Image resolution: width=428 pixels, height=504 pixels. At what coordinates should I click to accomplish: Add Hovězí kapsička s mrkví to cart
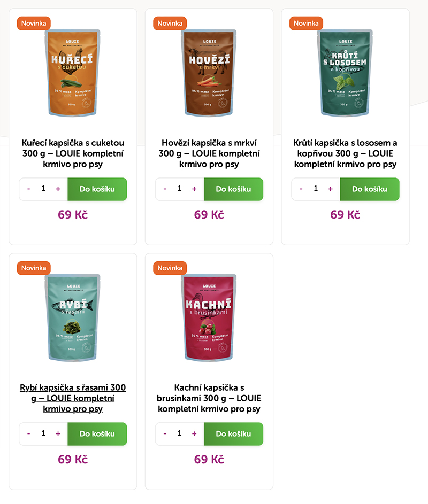233,189
